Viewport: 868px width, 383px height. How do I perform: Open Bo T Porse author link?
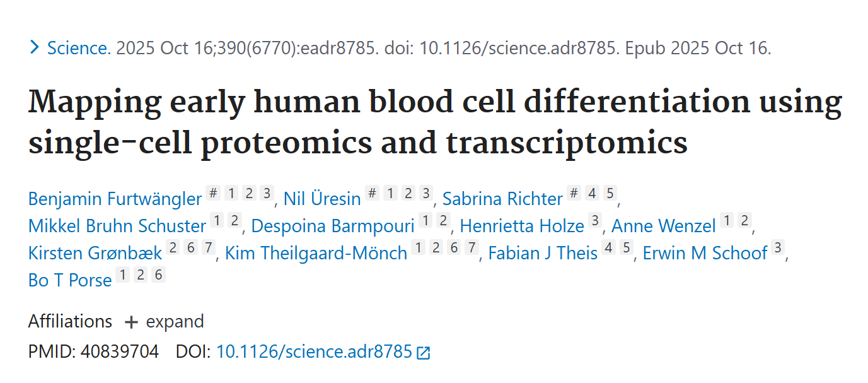tap(70, 280)
